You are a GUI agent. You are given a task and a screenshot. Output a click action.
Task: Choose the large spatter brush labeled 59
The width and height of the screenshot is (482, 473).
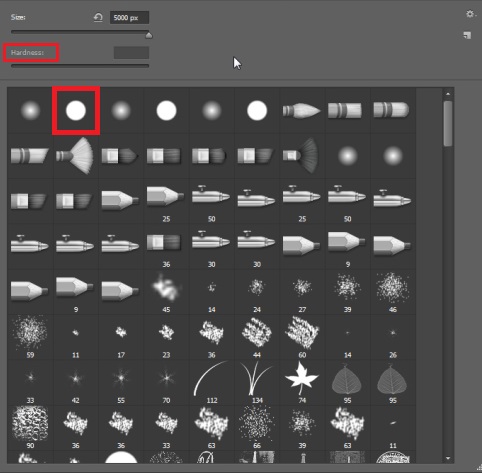click(x=30, y=336)
